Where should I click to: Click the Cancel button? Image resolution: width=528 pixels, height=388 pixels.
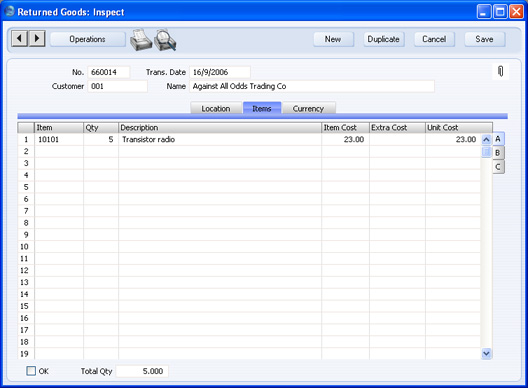(434, 39)
